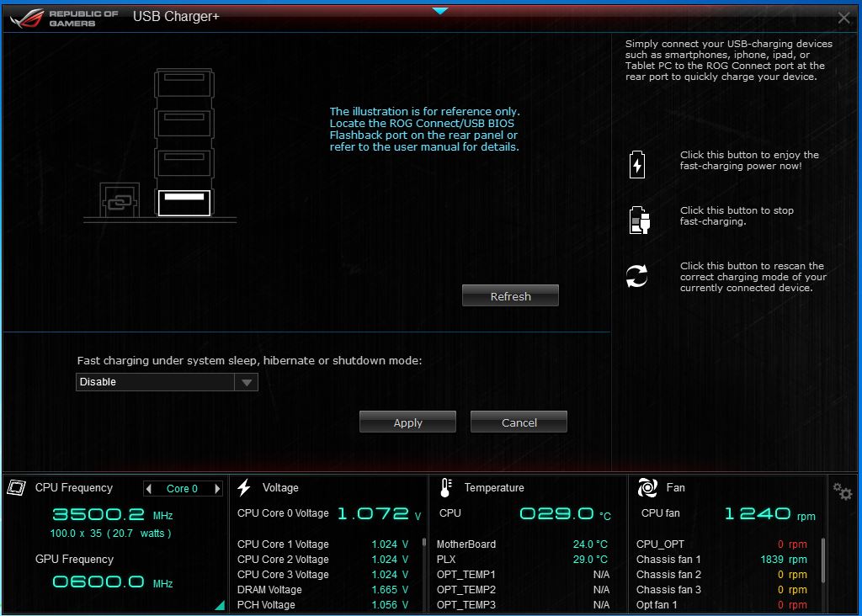Click the 100.0 x 35 multiplier text
The height and width of the screenshot is (616, 862).
click(76, 533)
